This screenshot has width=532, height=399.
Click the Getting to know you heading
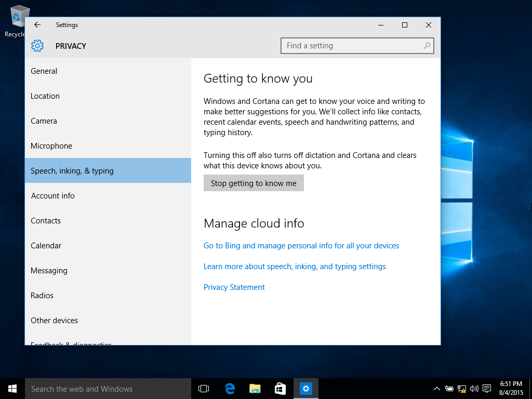pyautogui.click(x=258, y=78)
